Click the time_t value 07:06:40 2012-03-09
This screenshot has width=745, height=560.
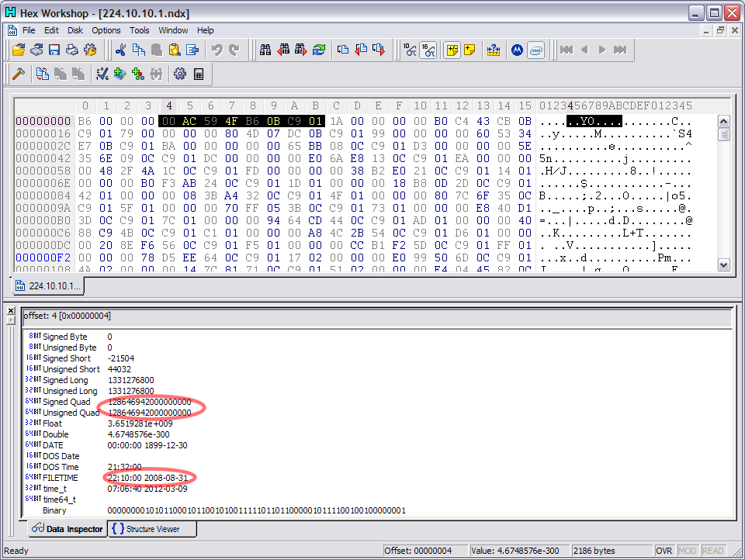point(147,489)
